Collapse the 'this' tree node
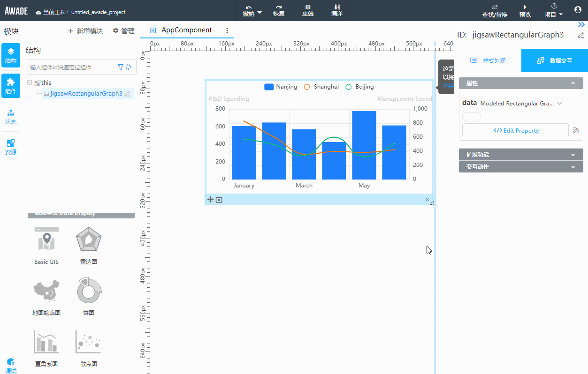Image resolution: width=588 pixels, height=374 pixels. coord(30,82)
